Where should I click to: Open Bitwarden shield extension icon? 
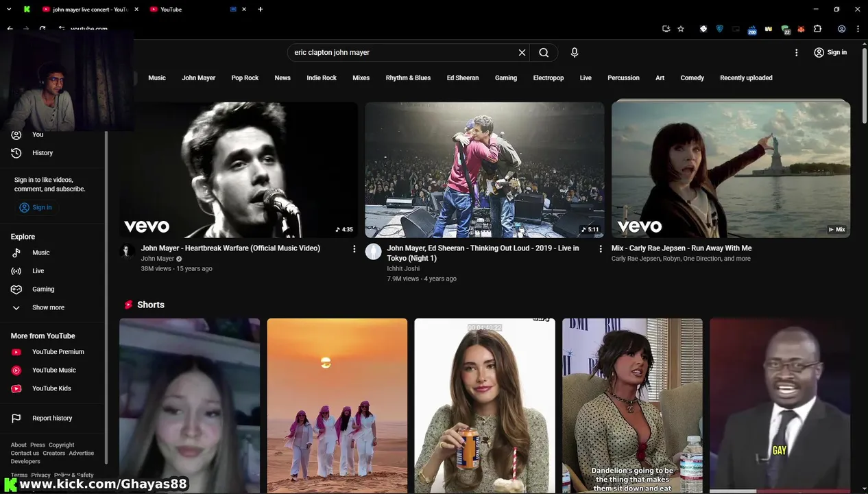coord(719,29)
